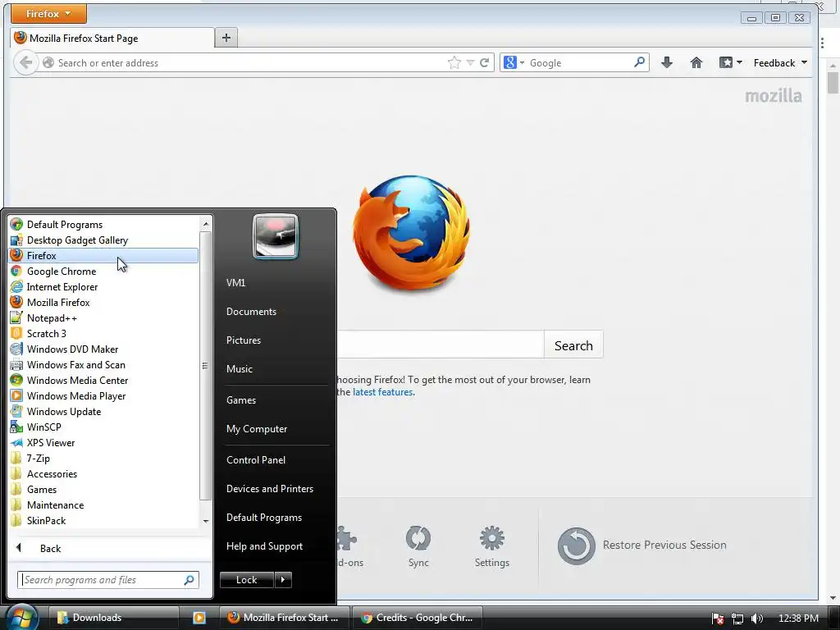Open Music from the Start menu

(239, 368)
